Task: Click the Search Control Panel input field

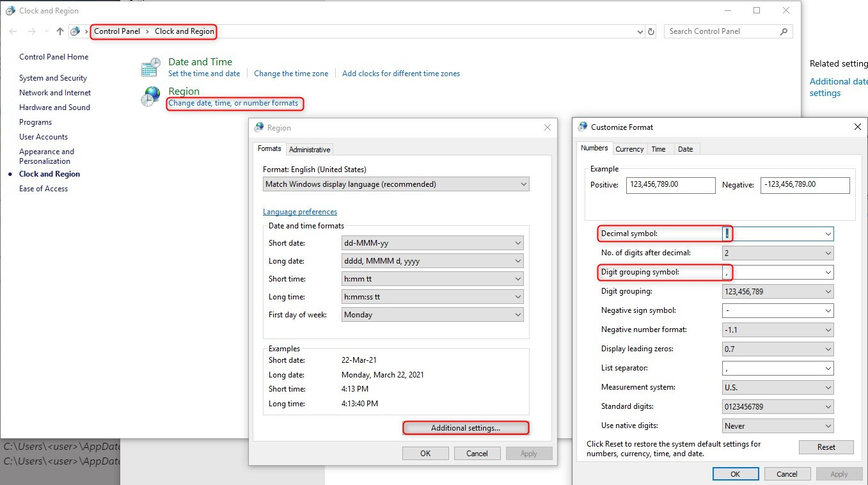Action: click(x=716, y=31)
